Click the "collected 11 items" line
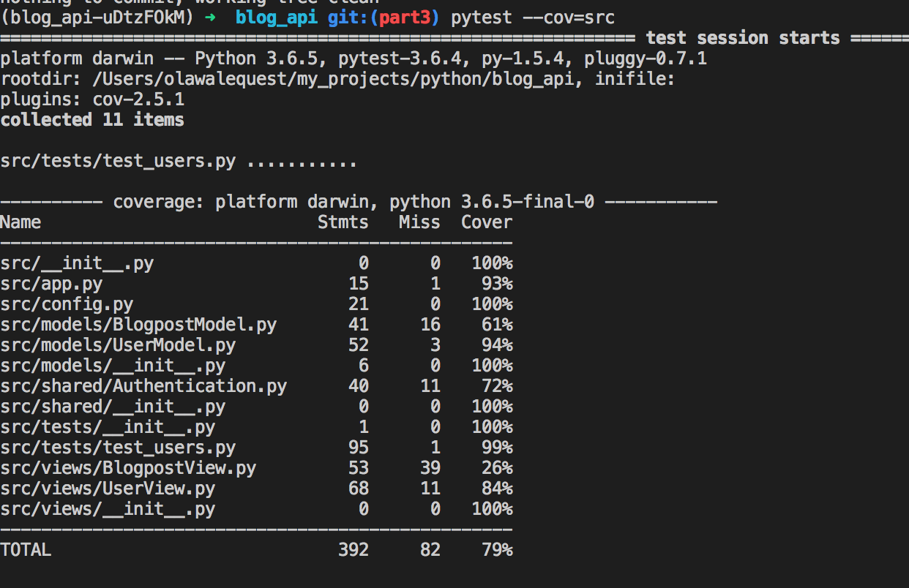The width and height of the screenshot is (909, 588). [92, 120]
